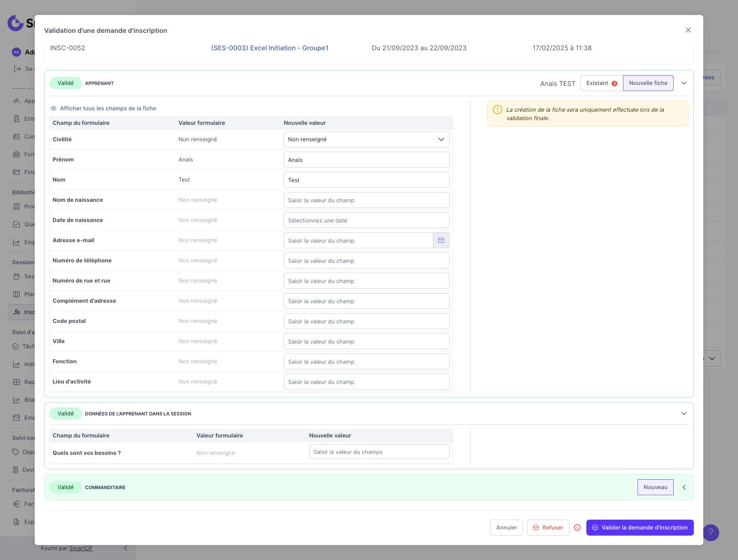Click the credit card icon beside 'Fina' in sidebar

16,172
